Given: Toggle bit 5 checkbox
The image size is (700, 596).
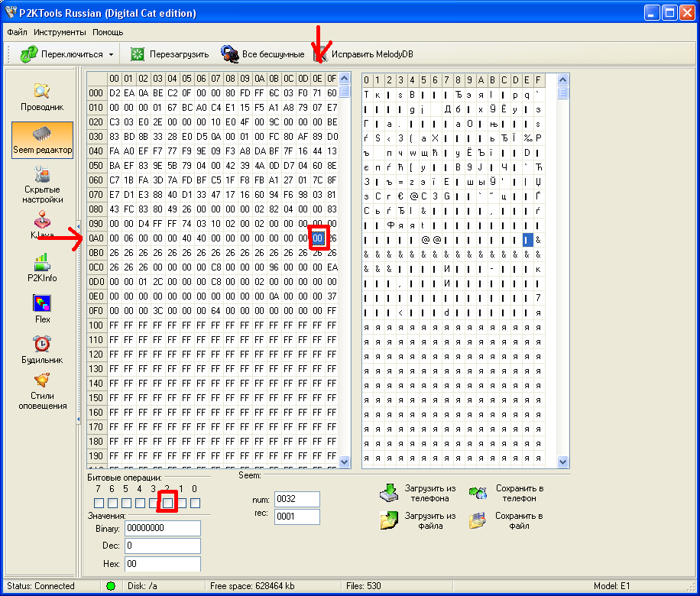Looking at the screenshot, I should pyautogui.click(x=126, y=503).
